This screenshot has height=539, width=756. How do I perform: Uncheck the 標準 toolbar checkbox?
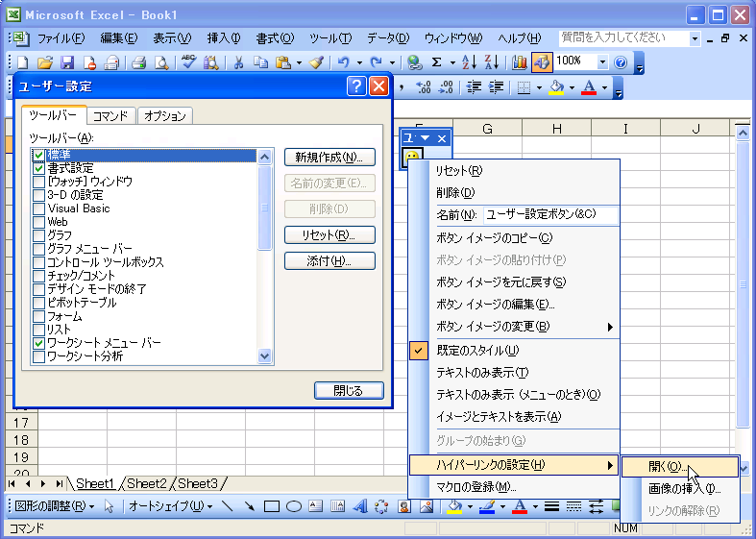pos(39,155)
